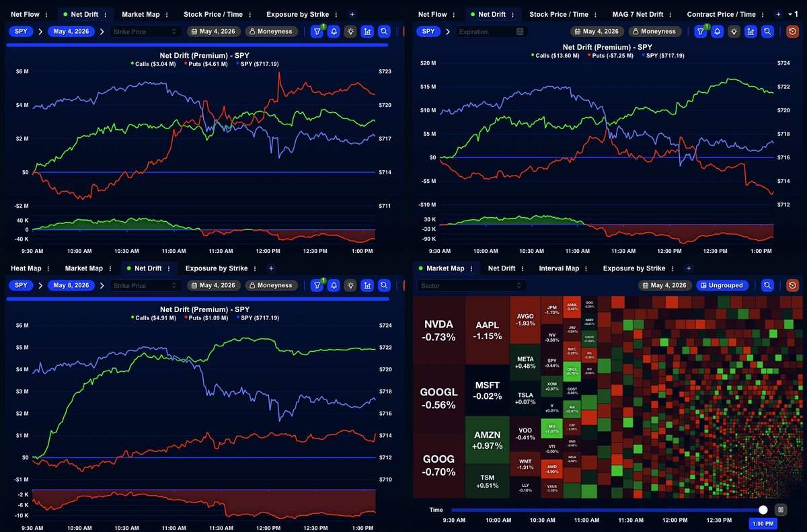Open filter icon in top-left panel
The image size is (807, 532).
317,31
